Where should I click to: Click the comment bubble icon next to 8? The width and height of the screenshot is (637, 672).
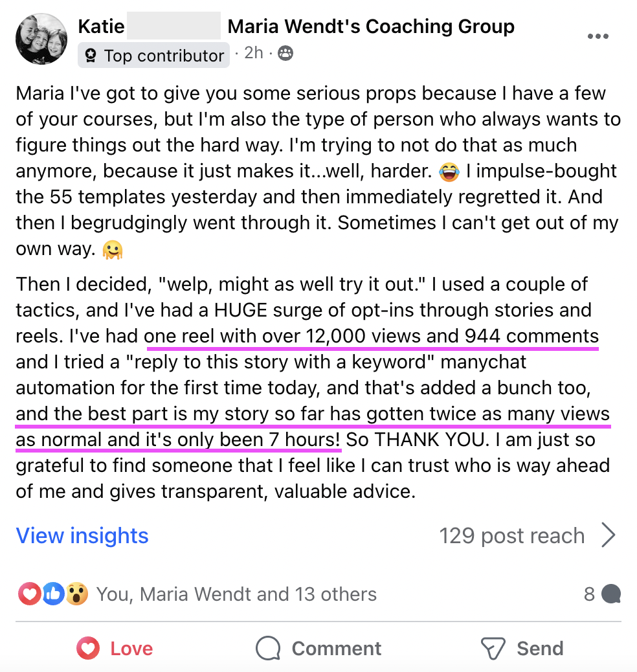tap(610, 594)
